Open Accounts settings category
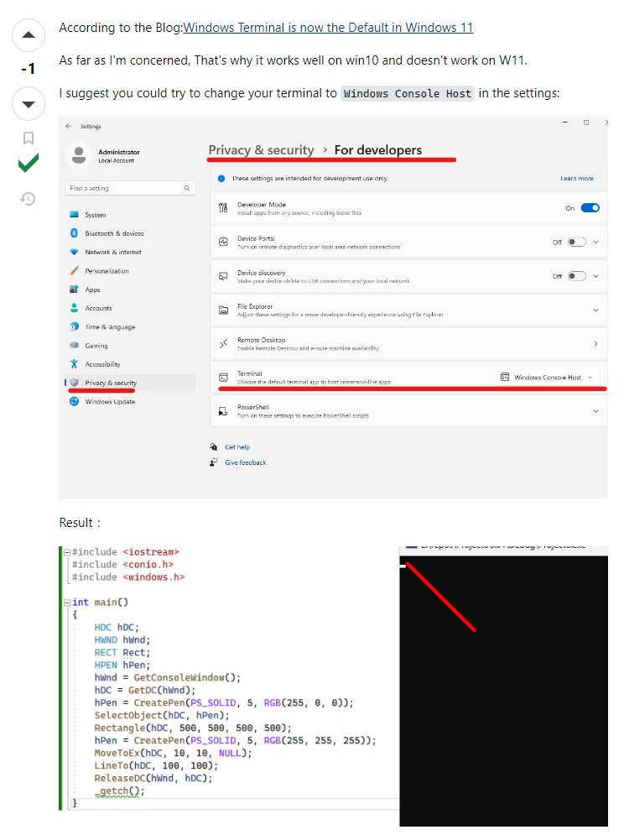The width and height of the screenshot is (624, 840). click(x=99, y=309)
